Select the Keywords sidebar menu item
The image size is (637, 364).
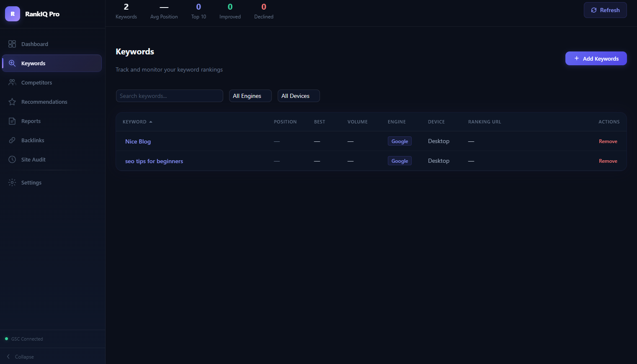coord(52,63)
